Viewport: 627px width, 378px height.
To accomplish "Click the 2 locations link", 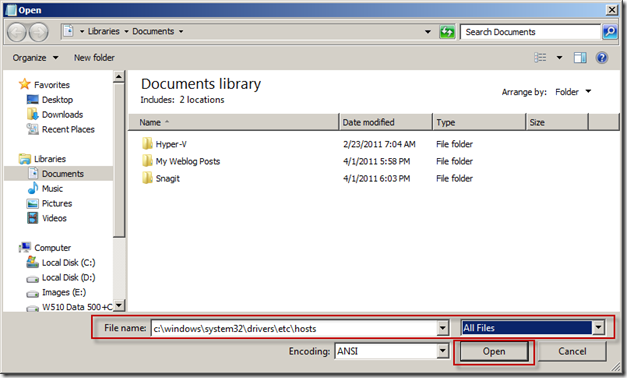I will [202, 100].
